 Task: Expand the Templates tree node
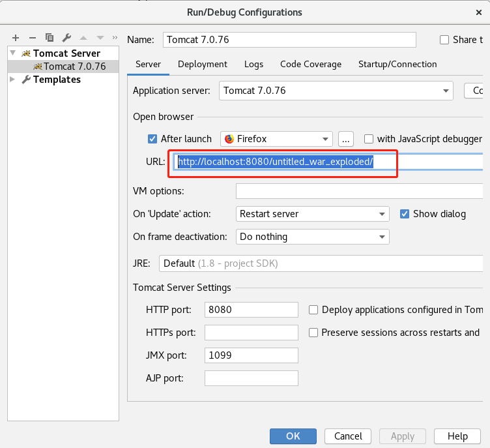[12, 79]
